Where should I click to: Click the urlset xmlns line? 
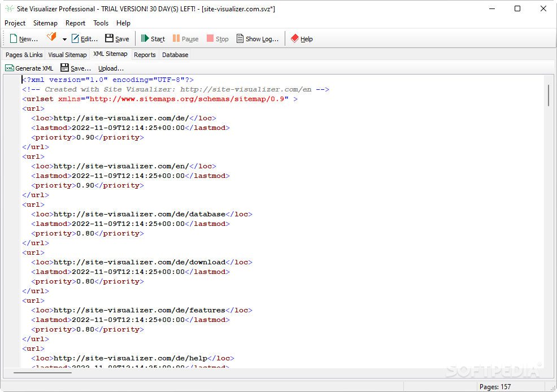click(x=160, y=99)
